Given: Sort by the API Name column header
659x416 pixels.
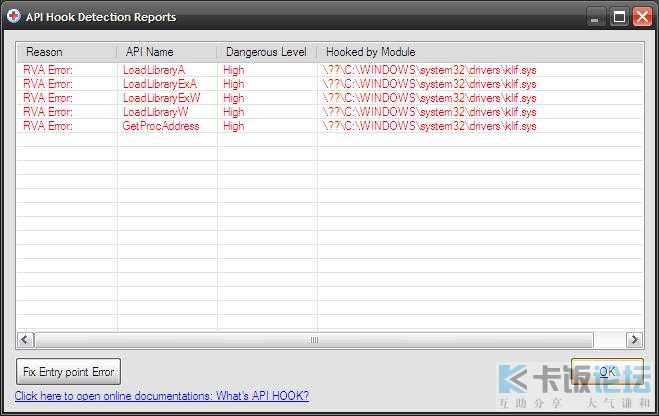Looking at the screenshot, I should tap(166, 52).
